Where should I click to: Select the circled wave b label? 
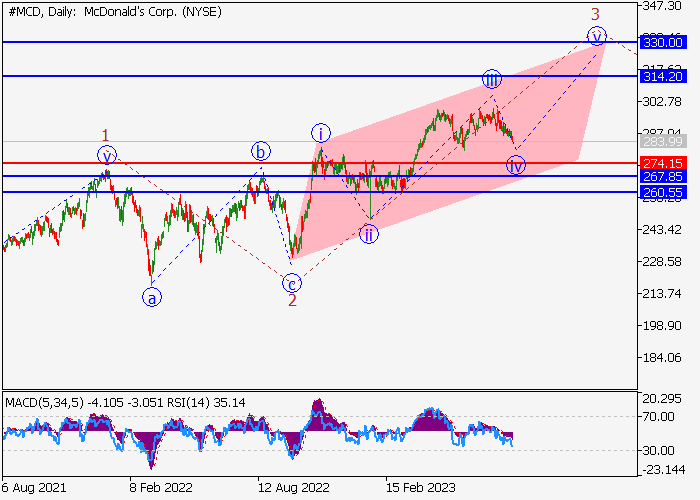coord(261,152)
